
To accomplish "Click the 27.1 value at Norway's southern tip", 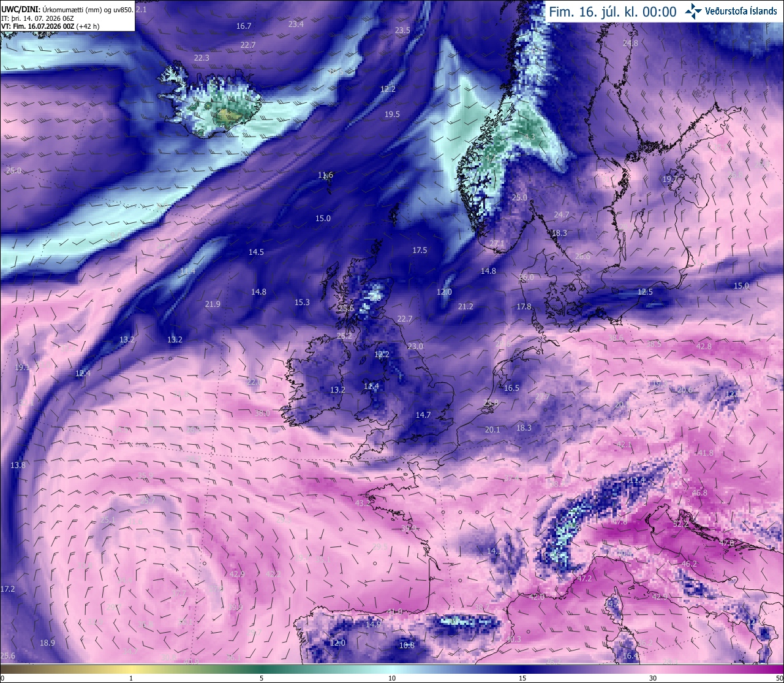I will [497, 243].
